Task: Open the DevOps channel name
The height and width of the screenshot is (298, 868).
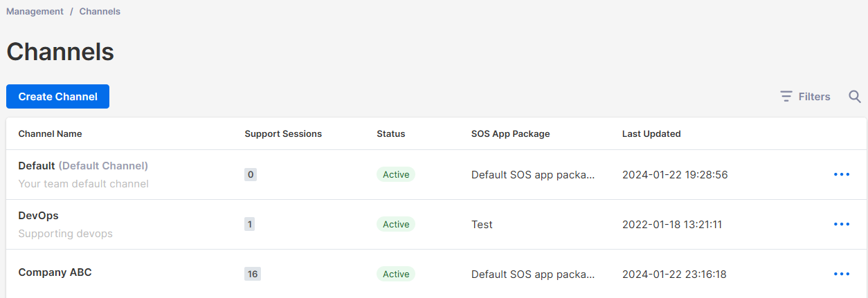Action: coord(38,216)
